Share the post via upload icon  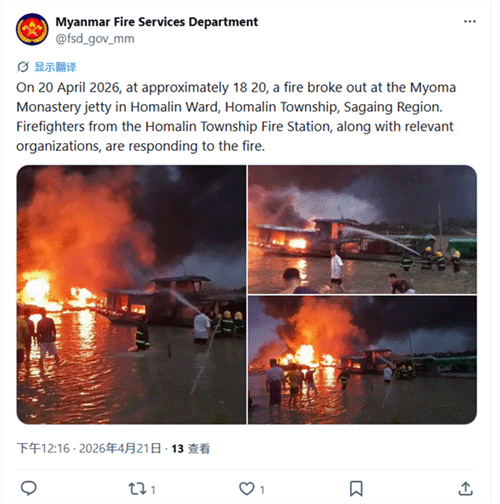pos(465,489)
